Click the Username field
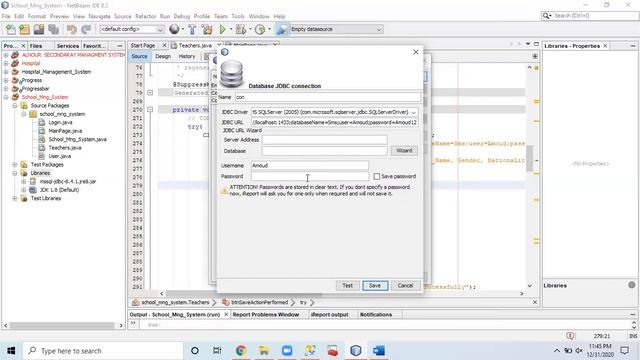640x360 pixels. pos(310,165)
